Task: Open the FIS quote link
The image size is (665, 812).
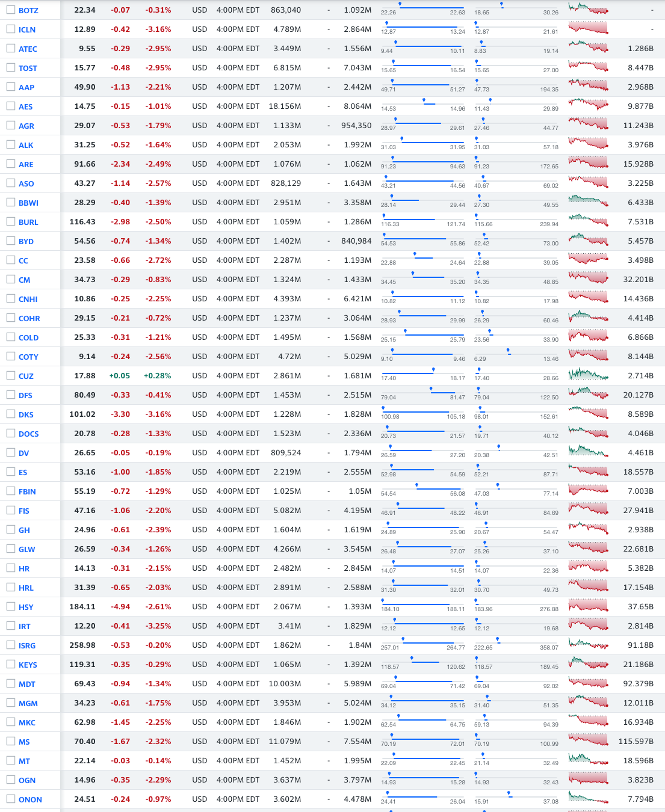Action: coord(24,511)
